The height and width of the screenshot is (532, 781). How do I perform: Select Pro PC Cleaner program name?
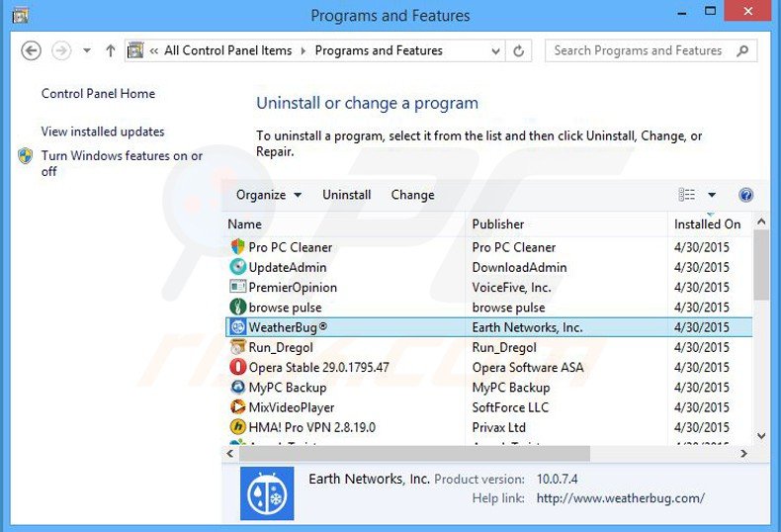(291, 247)
